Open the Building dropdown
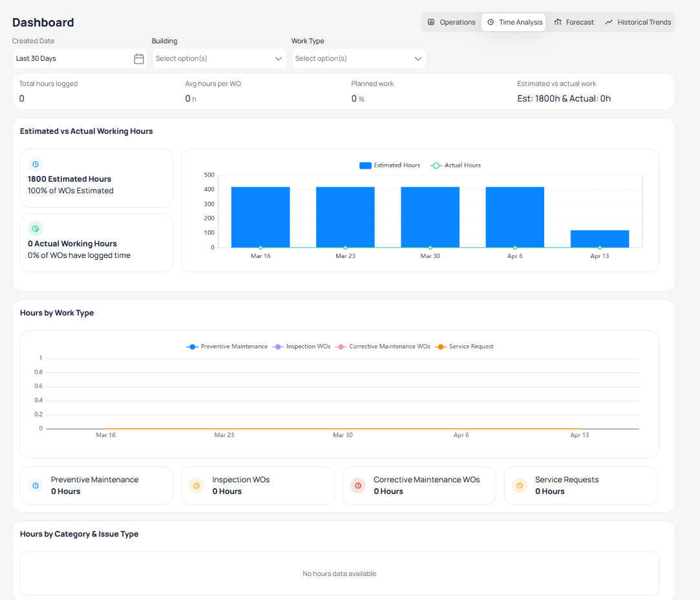This screenshot has height=600, width=700. coord(219,59)
